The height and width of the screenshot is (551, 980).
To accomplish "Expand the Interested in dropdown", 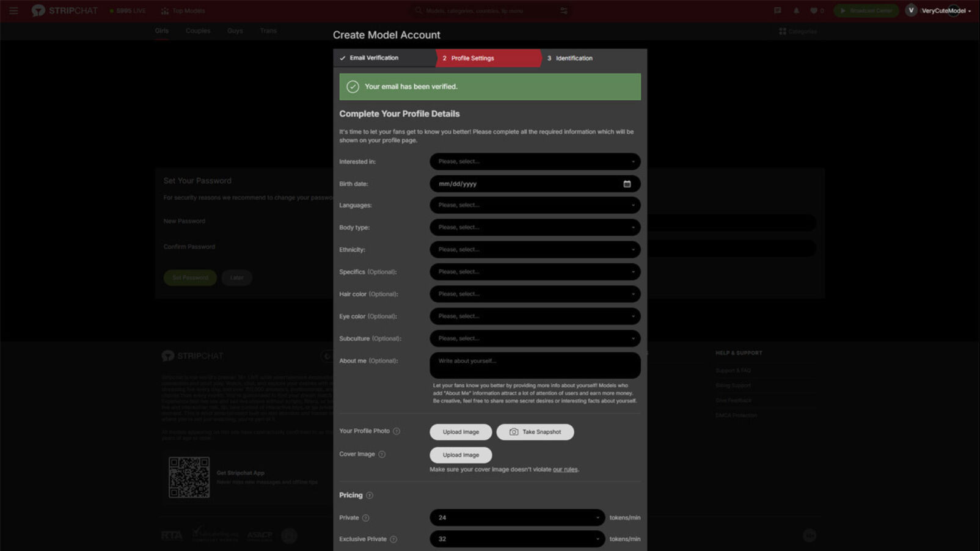I will (535, 162).
